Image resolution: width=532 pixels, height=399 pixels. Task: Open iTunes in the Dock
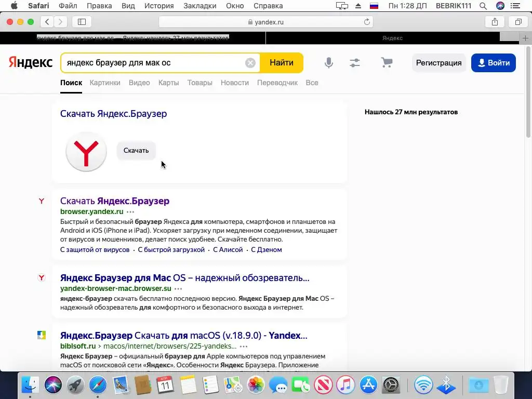(345, 385)
